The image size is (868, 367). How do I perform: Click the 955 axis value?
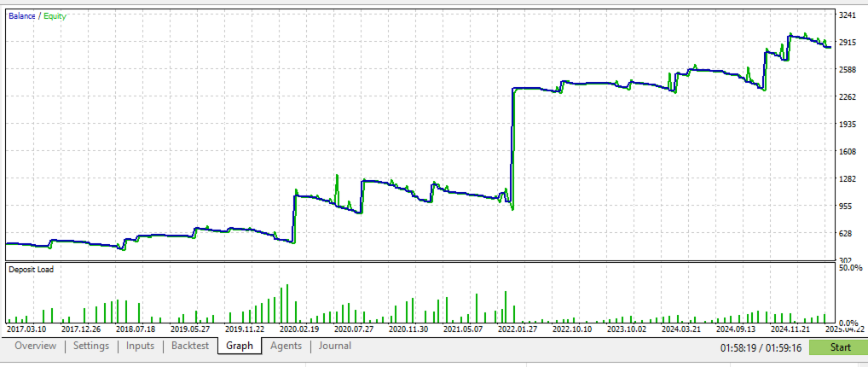(x=847, y=207)
